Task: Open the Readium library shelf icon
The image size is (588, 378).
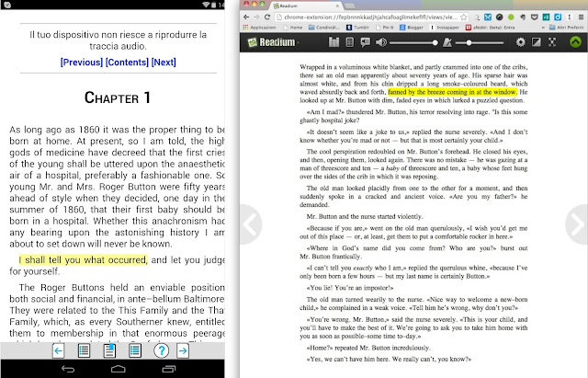Action: [x=334, y=42]
